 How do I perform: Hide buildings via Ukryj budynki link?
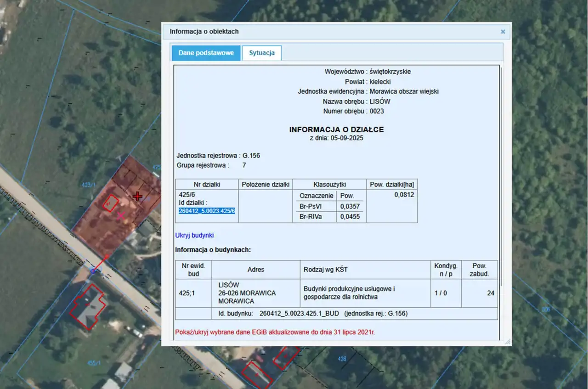[x=194, y=235]
